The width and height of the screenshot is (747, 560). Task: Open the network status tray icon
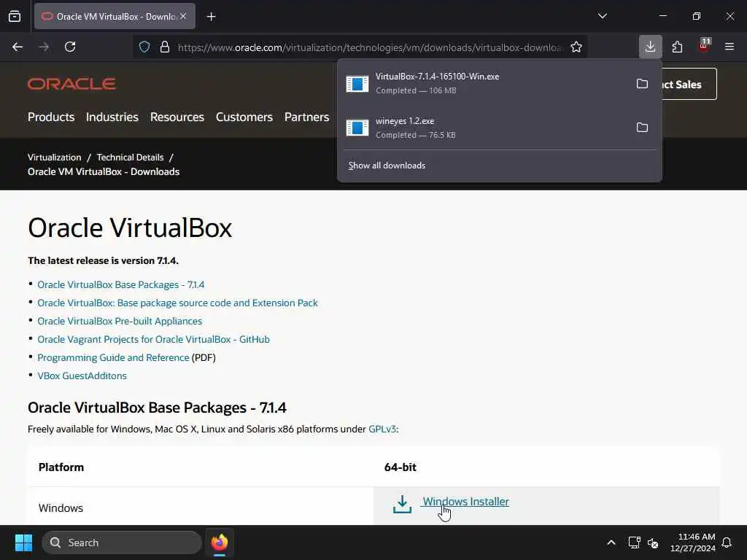(634, 542)
